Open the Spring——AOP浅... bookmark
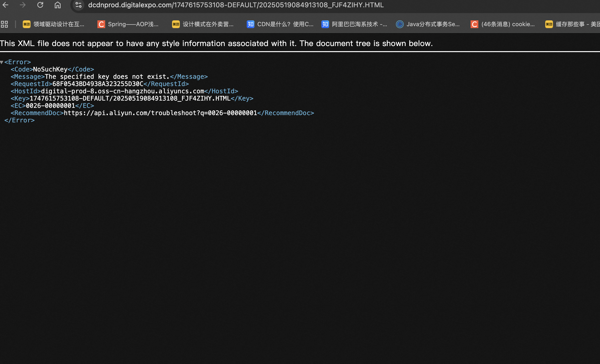This screenshot has width=600, height=364. pyautogui.click(x=128, y=24)
